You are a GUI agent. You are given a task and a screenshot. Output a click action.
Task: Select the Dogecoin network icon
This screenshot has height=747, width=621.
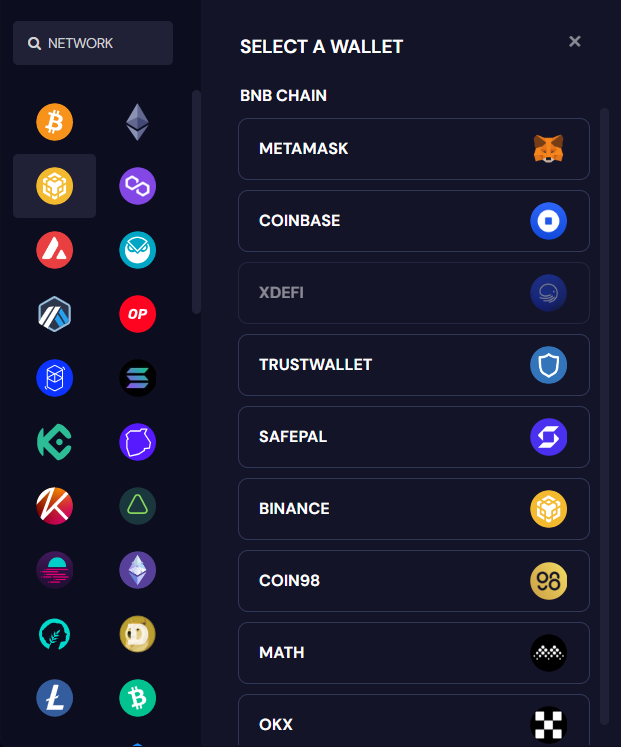[137, 634]
